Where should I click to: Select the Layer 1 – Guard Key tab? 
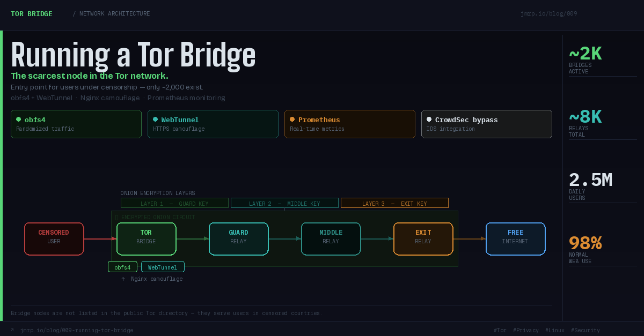pyautogui.click(x=174, y=203)
